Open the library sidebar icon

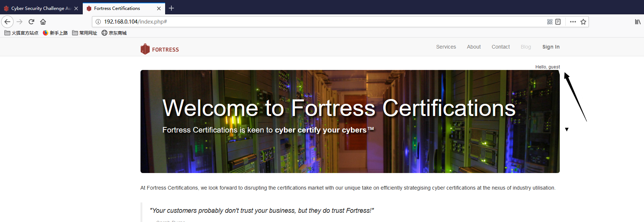[638, 22]
